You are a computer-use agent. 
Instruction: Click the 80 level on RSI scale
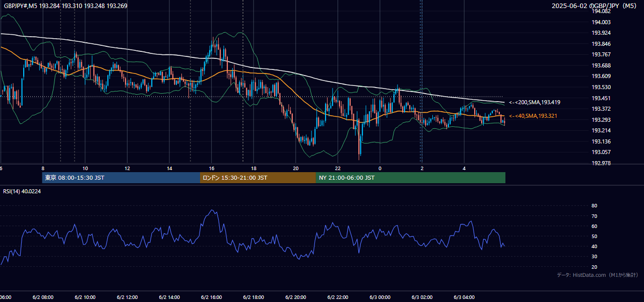[x=594, y=206]
